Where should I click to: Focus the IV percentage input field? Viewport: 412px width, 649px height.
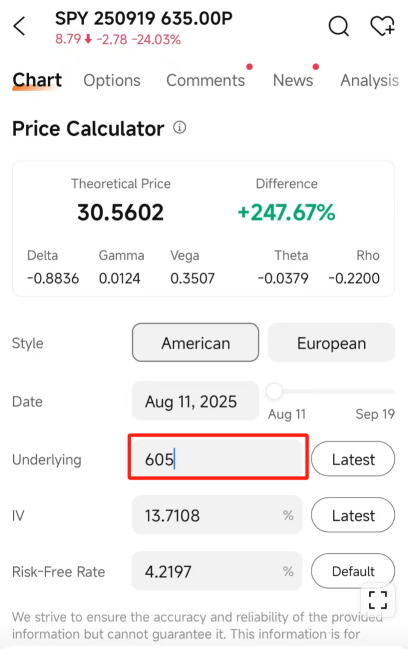coord(217,515)
